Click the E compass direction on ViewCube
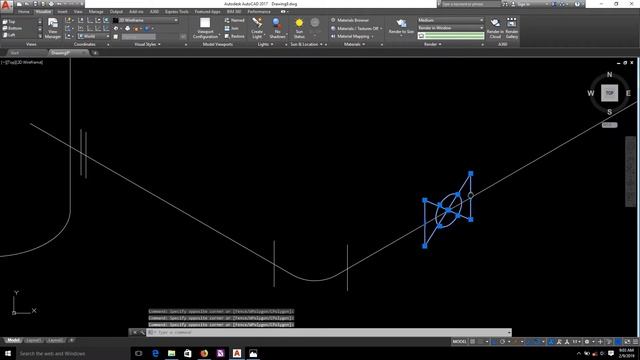Image resolution: width=640 pixels, height=360 pixels. coord(628,93)
